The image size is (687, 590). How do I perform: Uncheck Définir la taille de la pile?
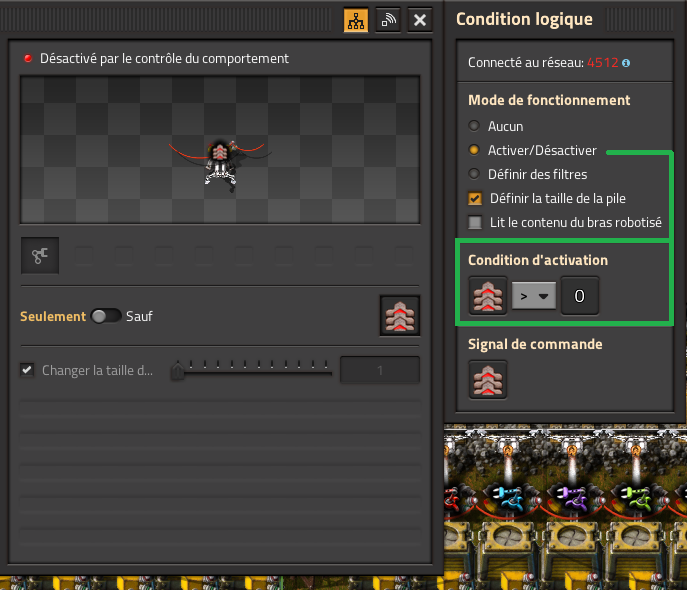(475, 198)
